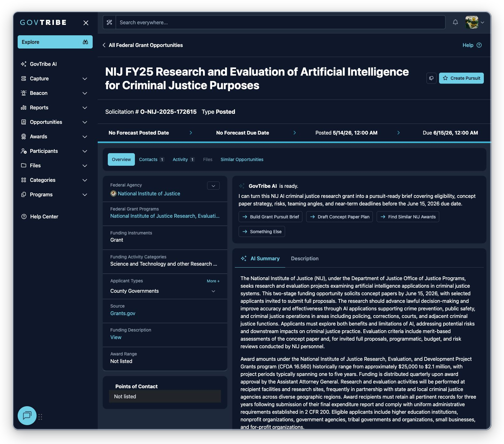The image size is (504, 444).
Task: Open the chat bubble widget
Action: click(27, 416)
